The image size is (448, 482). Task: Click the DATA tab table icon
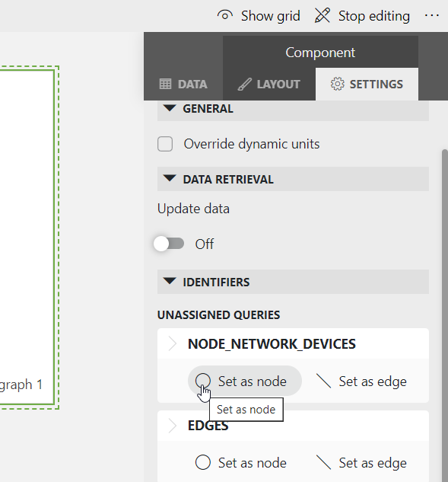coord(165,84)
